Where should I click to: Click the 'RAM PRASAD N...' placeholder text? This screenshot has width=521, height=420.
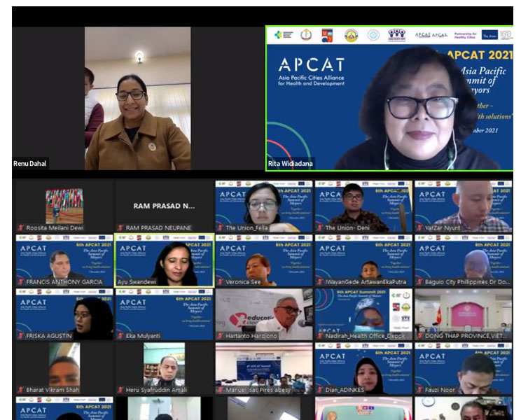tap(164, 206)
